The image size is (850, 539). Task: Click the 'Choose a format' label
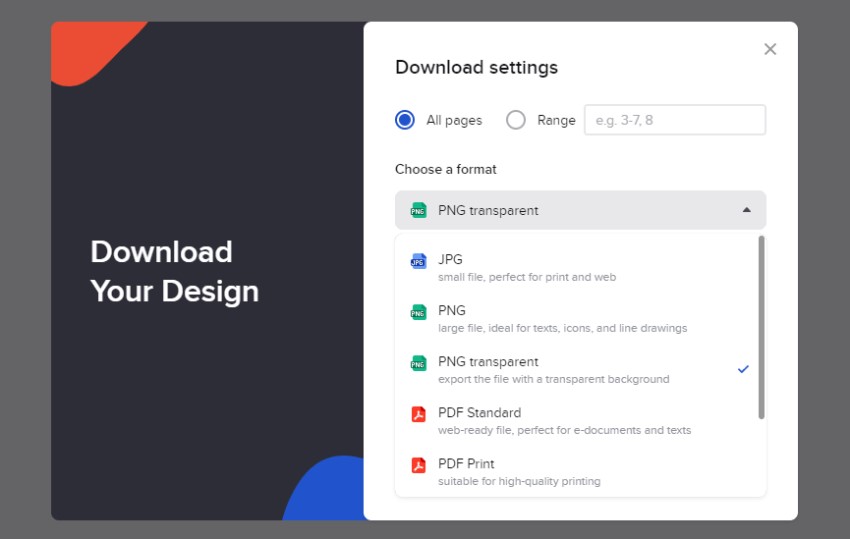[x=446, y=169]
